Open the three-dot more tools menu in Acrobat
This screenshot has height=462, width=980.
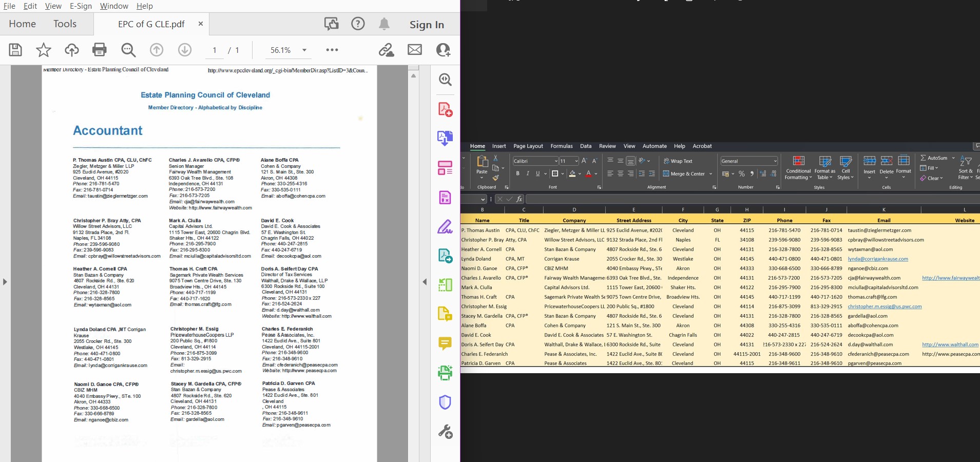click(332, 50)
